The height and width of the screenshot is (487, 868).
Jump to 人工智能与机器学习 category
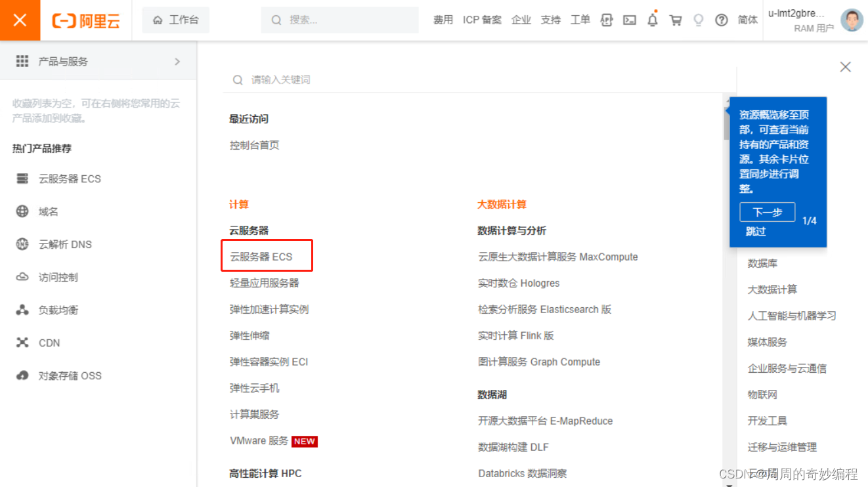[792, 316]
